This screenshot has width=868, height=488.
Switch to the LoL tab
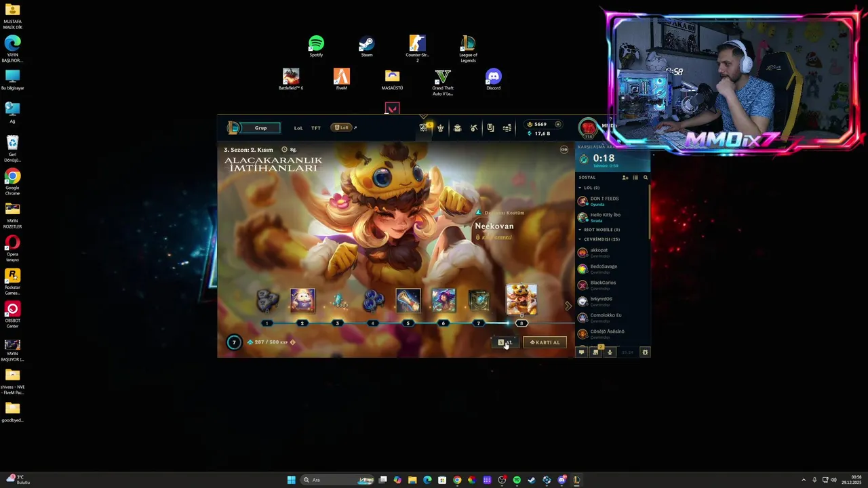pyautogui.click(x=298, y=127)
